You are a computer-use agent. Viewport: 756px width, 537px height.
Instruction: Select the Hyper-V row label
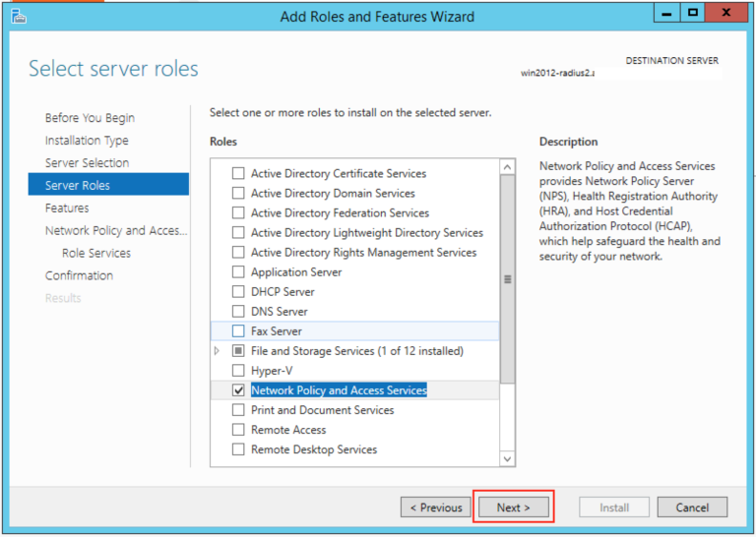coord(272,371)
